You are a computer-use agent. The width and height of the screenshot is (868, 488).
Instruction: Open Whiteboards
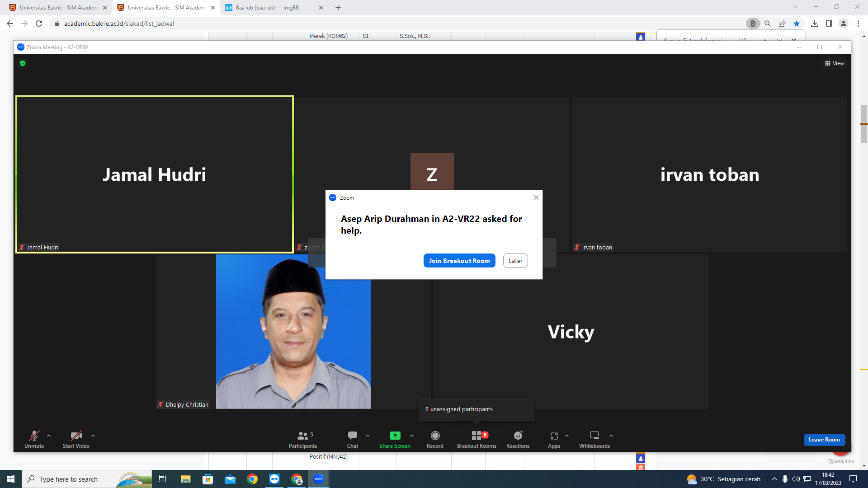594,439
